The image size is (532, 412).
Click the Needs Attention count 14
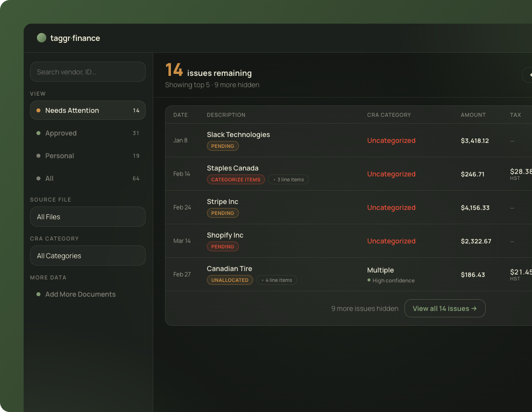[136, 110]
